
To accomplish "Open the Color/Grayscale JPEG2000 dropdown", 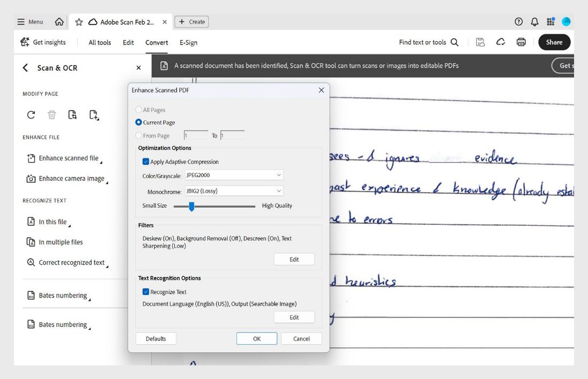I will point(234,175).
